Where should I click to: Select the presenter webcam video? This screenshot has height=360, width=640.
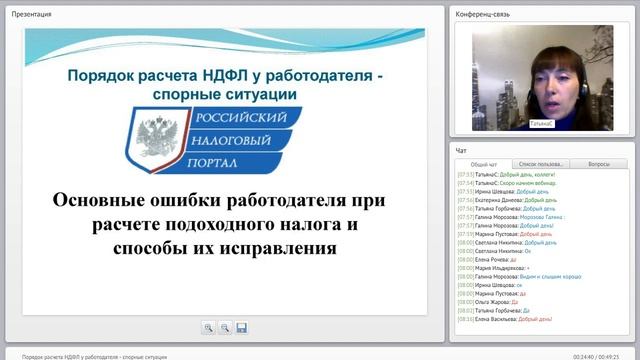click(x=542, y=78)
